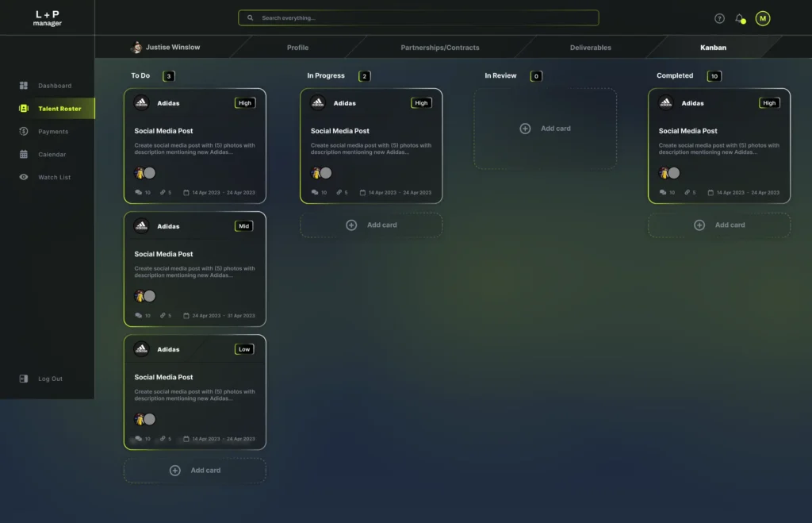Click the Justise Winslow name
812x523 pixels.
click(173, 47)
